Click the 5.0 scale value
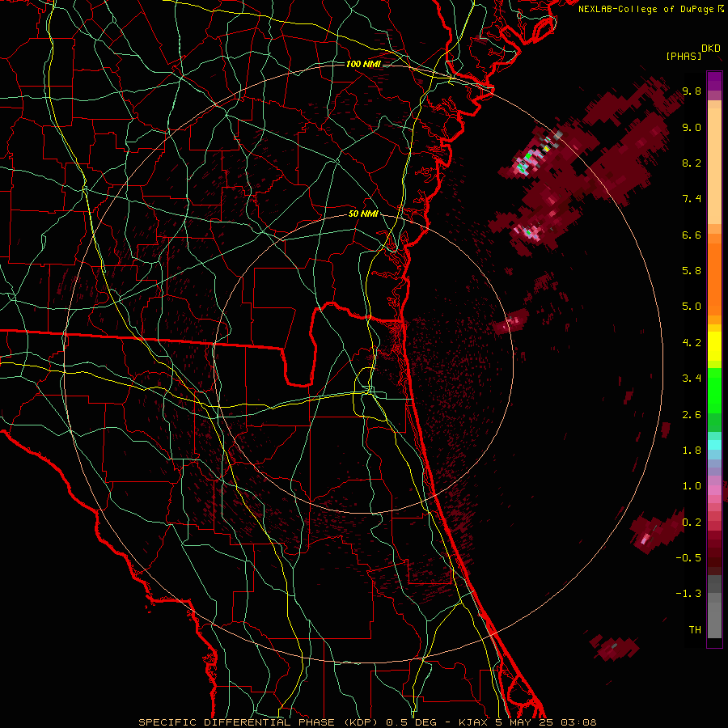 coord(692,307)
